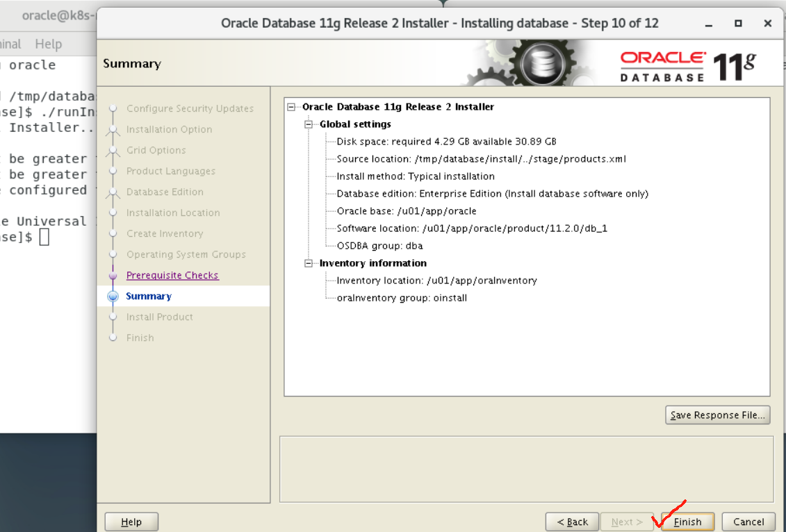Click the 'Inventory information' tree label

point(373,263)
